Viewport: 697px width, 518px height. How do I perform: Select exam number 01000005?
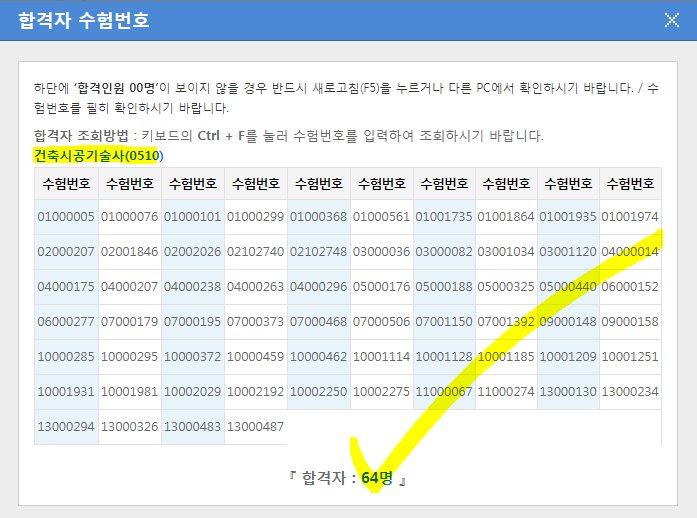click(66, 217)
